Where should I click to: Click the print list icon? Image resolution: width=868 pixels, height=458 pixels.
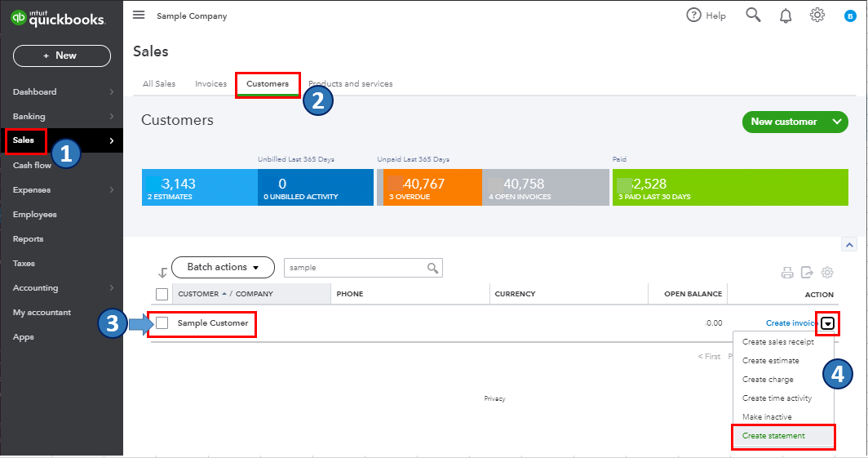[x=787, y=273]
